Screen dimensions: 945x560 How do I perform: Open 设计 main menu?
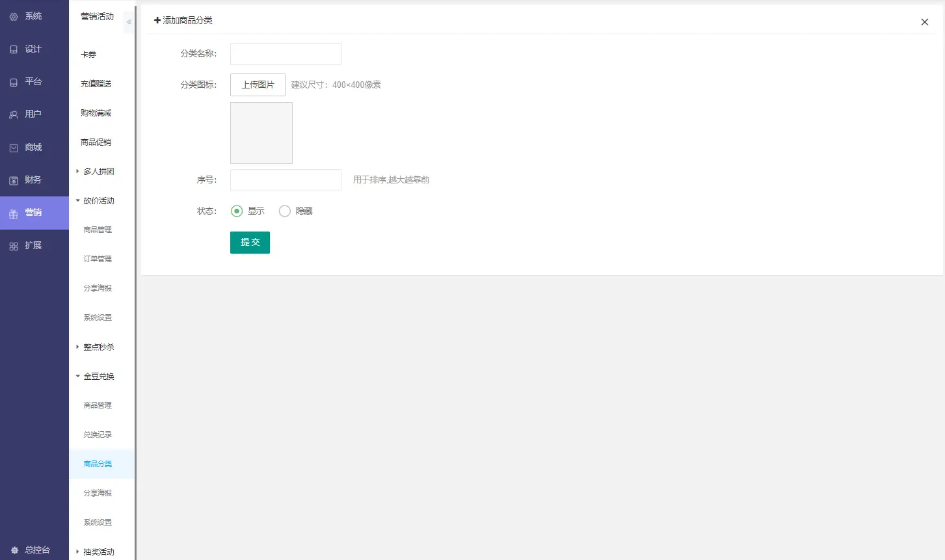[x=34, y=49]
